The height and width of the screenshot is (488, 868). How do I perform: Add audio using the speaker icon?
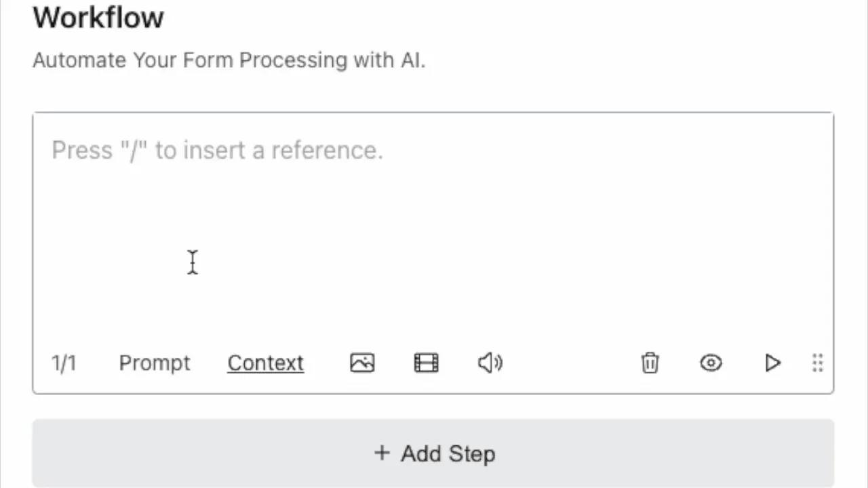490,363
